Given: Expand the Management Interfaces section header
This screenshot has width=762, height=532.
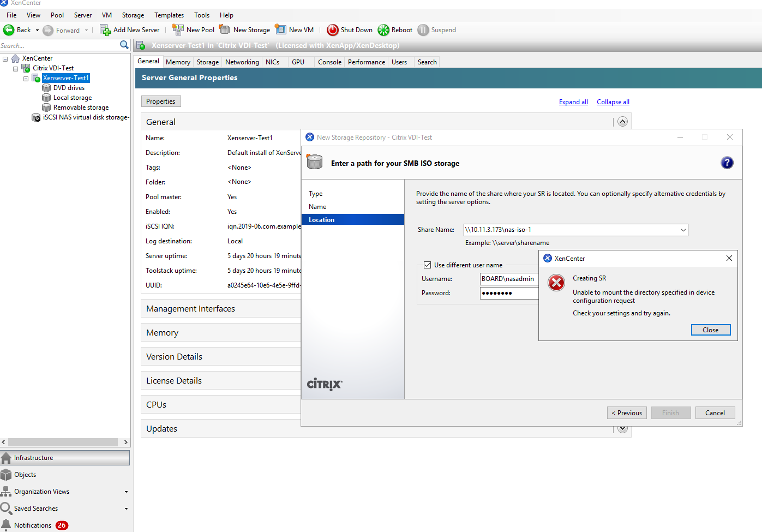Looking at the screenshot, I should [221, 309].
